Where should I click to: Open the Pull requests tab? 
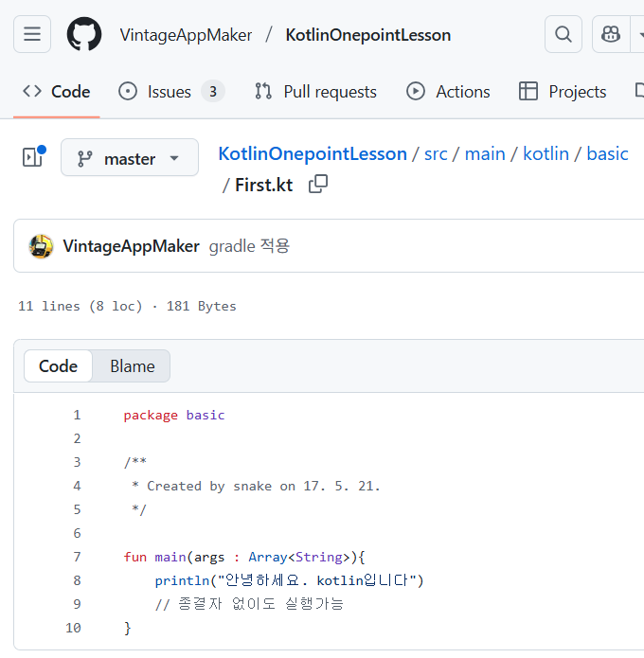pyautogui.click(x=315, y=92)
